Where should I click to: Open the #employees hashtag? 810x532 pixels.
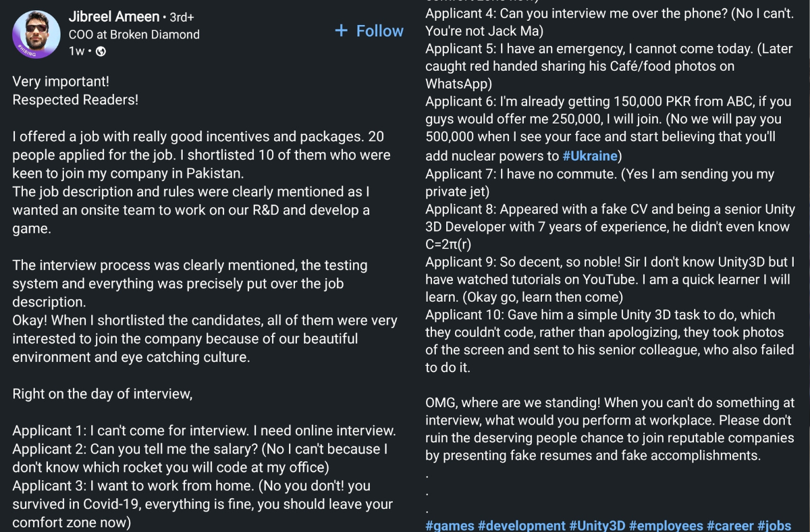(x=666, y=525)
